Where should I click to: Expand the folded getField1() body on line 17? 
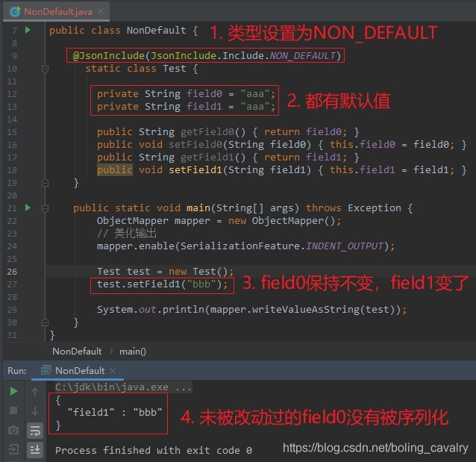306,157
